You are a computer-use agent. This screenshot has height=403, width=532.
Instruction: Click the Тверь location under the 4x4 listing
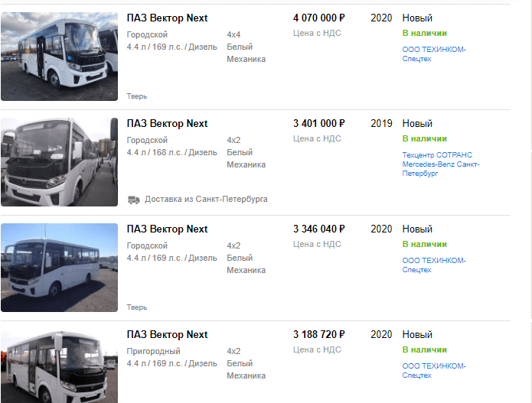coord(137,96)
